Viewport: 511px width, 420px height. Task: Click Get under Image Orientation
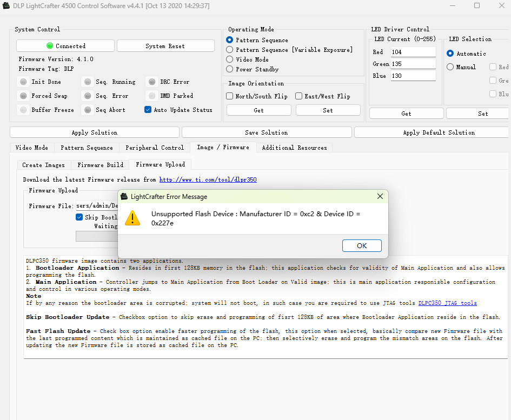(x=259, y=110)
